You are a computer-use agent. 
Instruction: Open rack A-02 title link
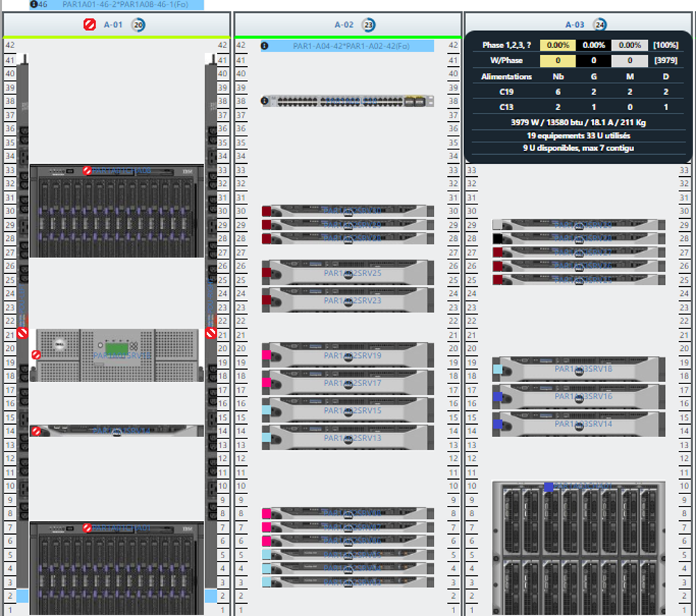pos(344,25)
